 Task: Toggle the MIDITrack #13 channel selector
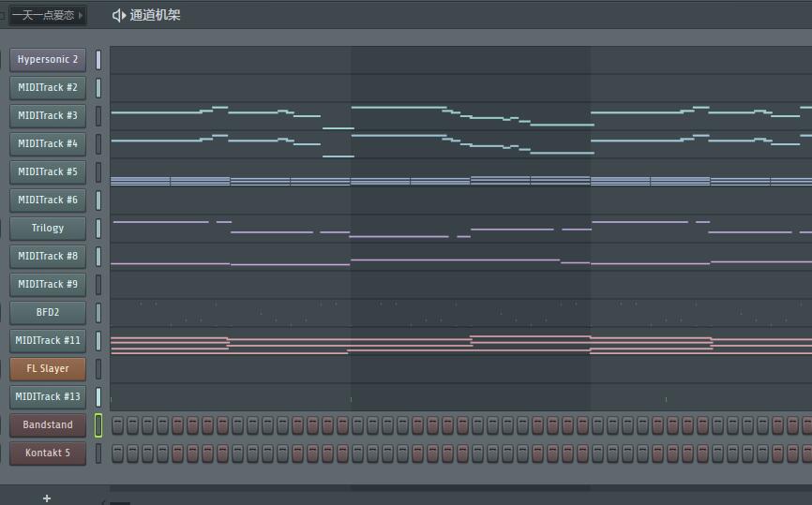98,397
